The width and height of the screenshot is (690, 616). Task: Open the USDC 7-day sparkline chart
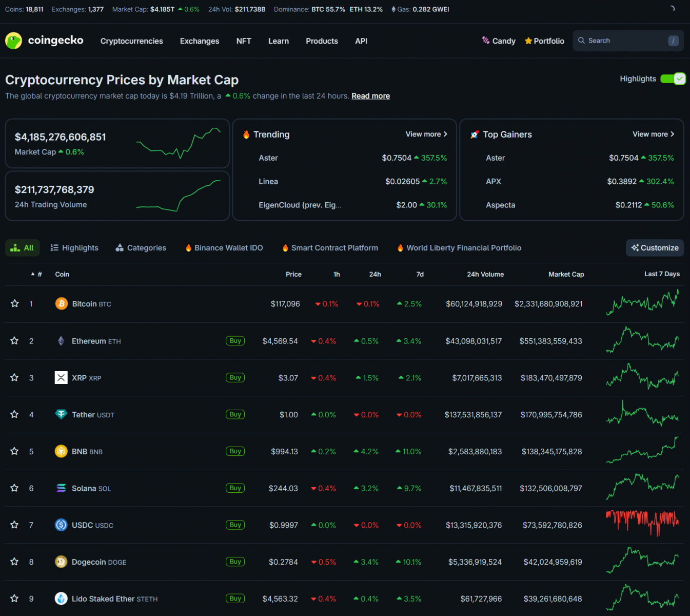click(642, 524)
